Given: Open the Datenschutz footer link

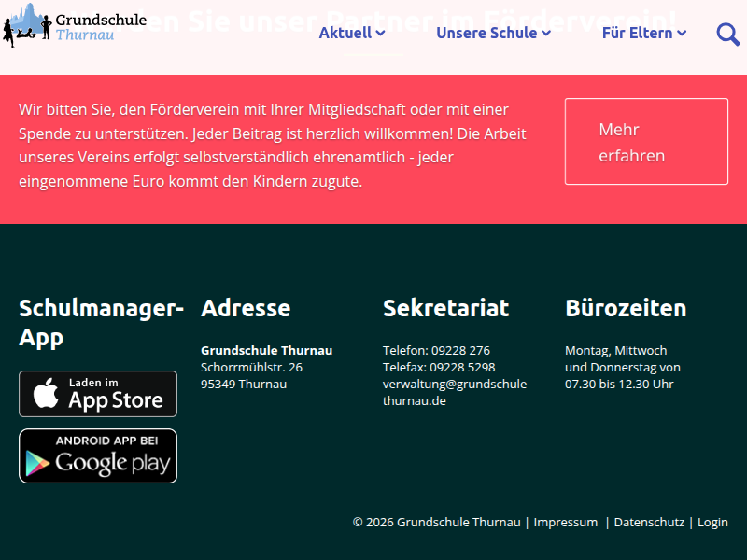Looking at the screenshot, I should coord(649,522).
